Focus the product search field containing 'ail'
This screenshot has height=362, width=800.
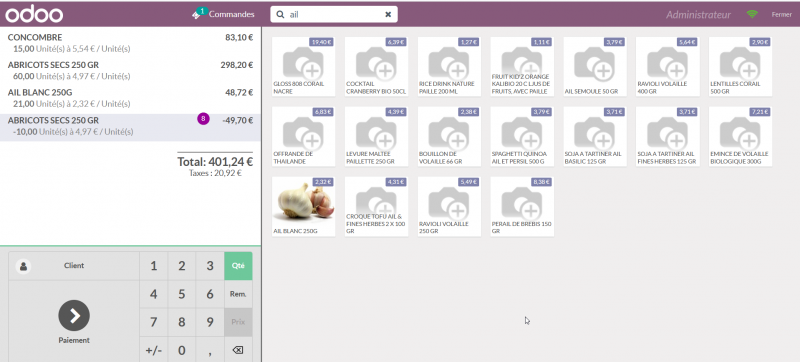(x=334, y=15)
